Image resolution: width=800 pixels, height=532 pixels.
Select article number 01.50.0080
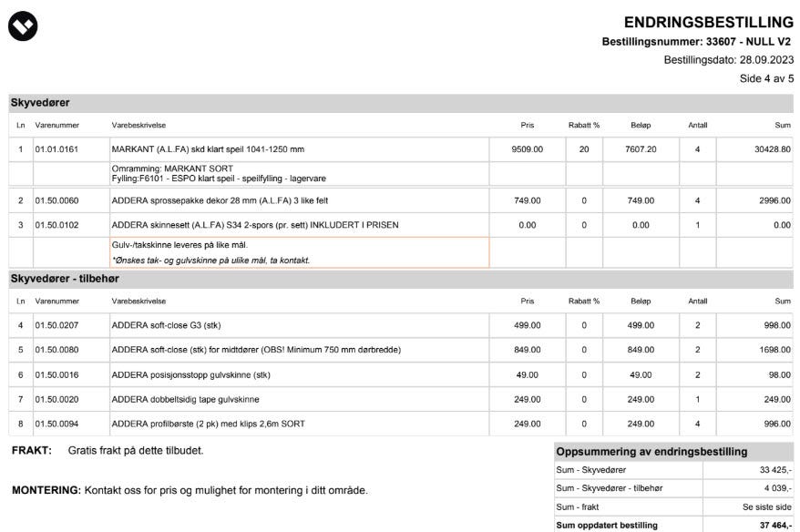coord(56,350)
